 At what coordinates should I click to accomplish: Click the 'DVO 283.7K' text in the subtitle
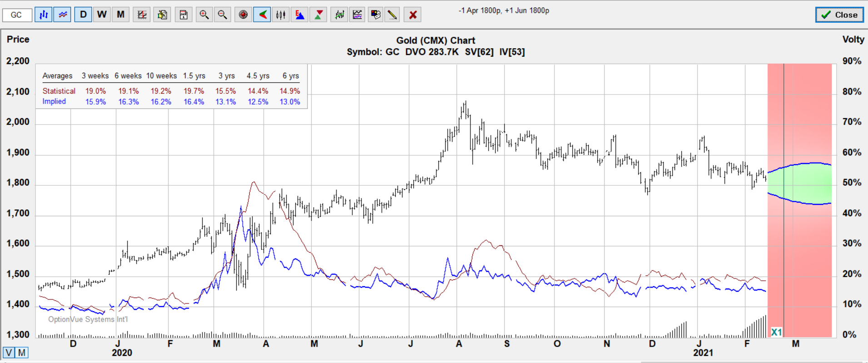click(x=432, y=52)
